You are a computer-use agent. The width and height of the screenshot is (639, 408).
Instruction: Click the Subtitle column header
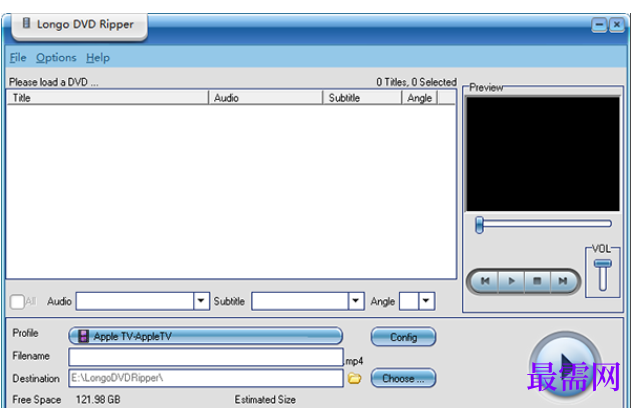pos(362,98)
